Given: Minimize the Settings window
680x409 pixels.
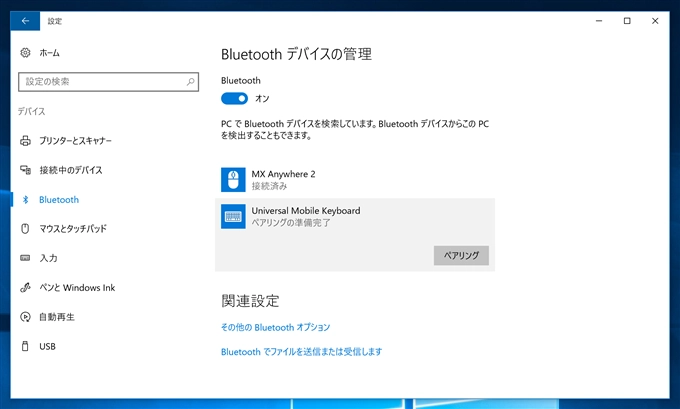Looking at the screenshot, I should pyautogui.click(x=599, y=21).
